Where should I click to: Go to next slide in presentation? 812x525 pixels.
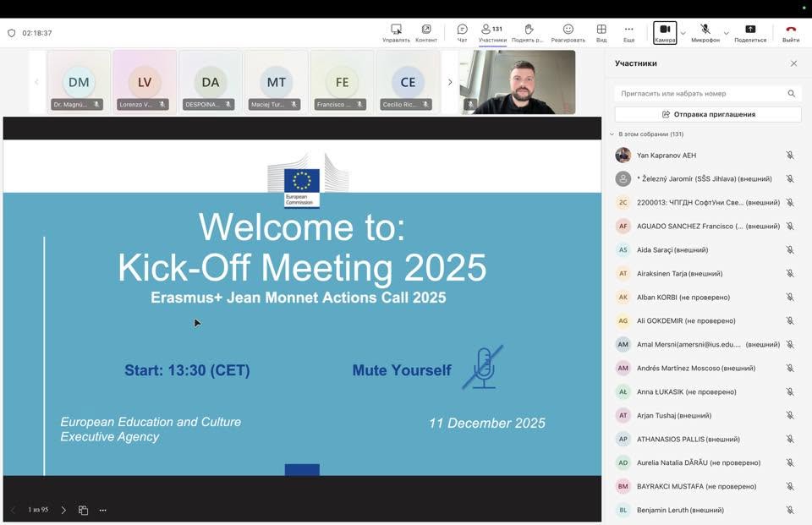(x=63, y=510)
